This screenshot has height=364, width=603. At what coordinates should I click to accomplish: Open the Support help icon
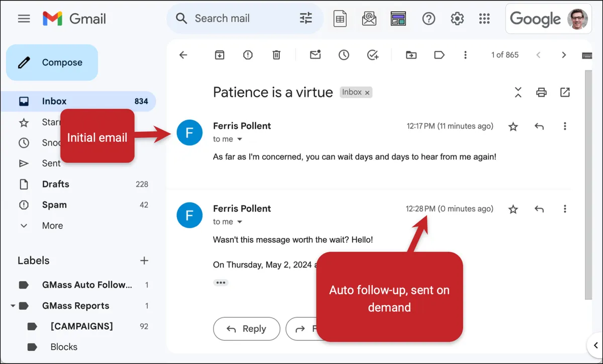[428, 19]
